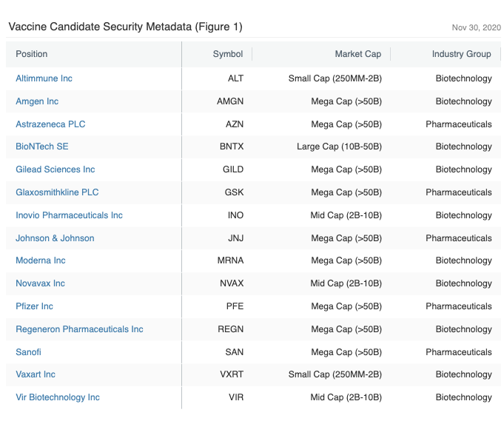504x421 pixels.
Task: Click the MRNA symbol cell
Action: coord(230,260)
